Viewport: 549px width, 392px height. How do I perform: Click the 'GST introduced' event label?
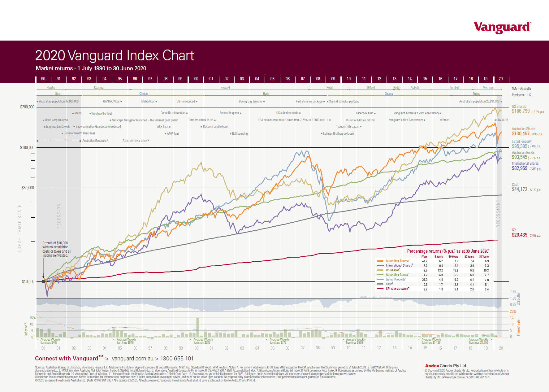(186, 101)
